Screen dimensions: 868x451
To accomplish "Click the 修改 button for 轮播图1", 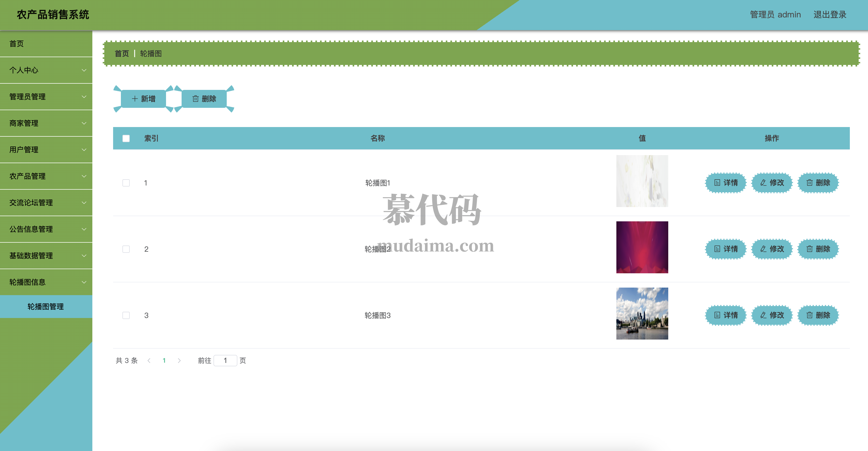I will pyautogui.click(x=772, y=183).
